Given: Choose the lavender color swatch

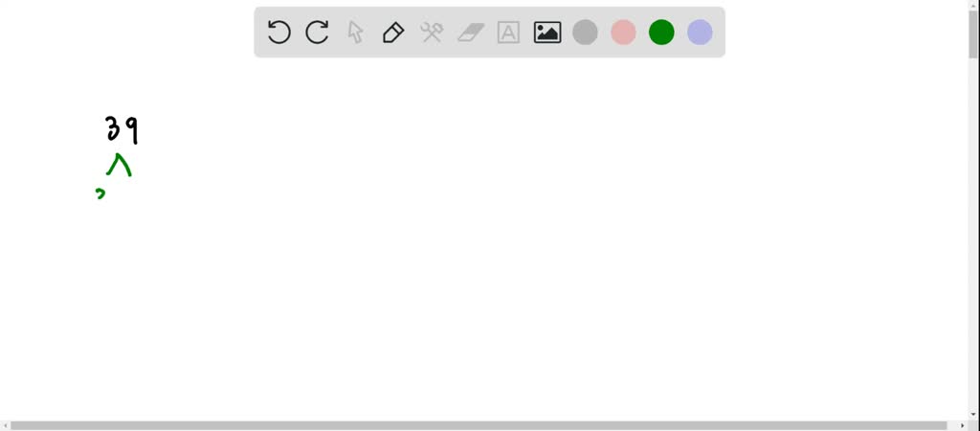Looking at the screenshot, I should (700, 32).
